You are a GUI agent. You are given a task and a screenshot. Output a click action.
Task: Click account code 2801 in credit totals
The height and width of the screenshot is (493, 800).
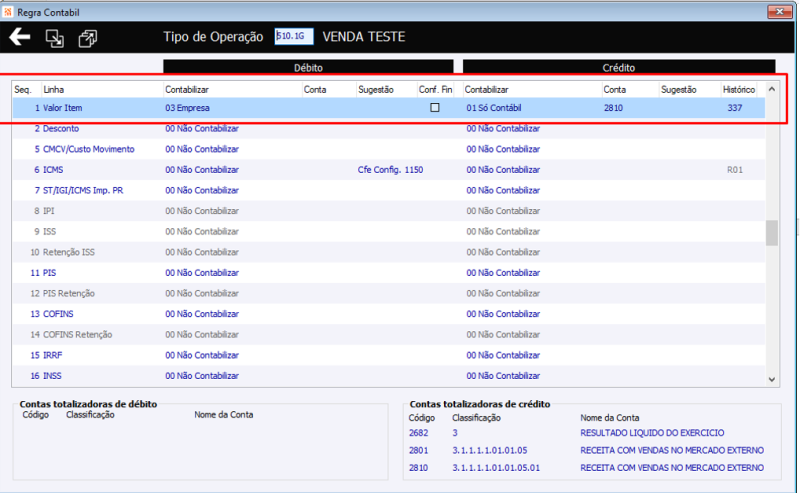coord(418,450)
